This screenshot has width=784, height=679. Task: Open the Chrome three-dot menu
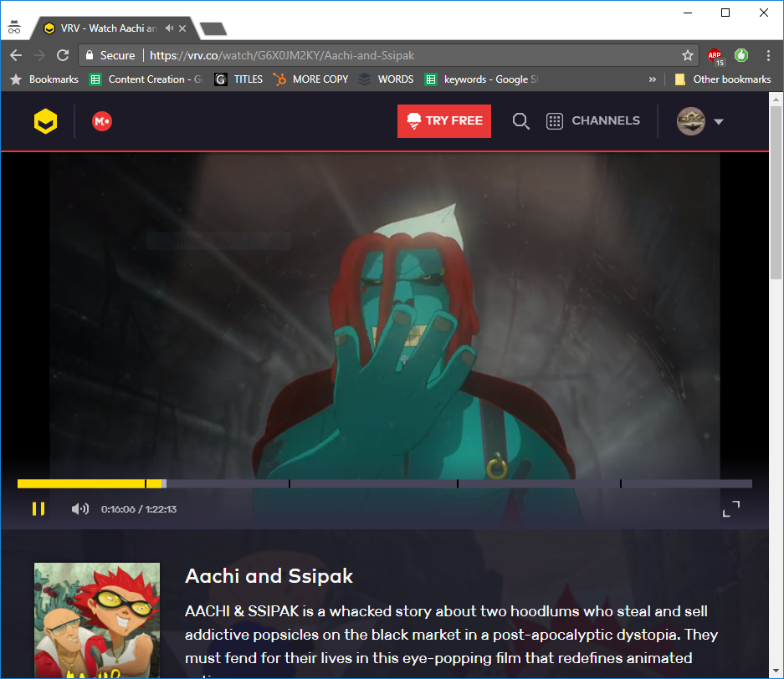pos(768,55)
